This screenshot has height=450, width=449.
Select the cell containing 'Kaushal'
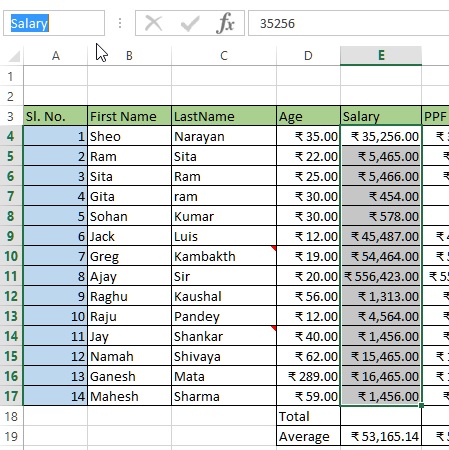point(224,296)
